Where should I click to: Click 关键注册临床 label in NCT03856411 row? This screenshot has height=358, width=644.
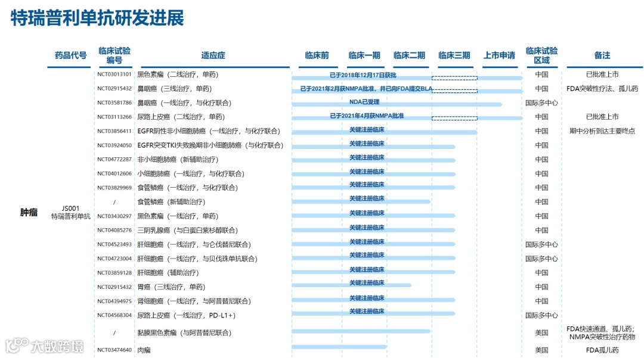[367, 130]
